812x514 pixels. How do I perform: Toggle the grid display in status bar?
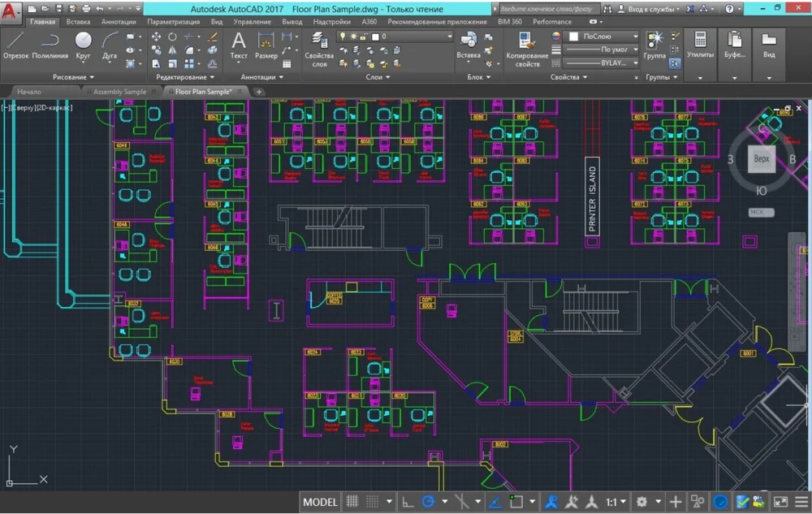tap(353, 502)
